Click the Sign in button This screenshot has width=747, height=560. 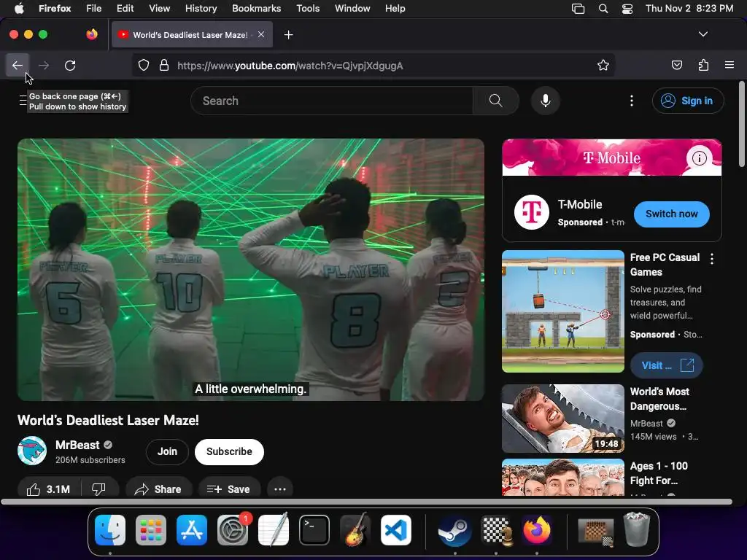tap(688, 101)
